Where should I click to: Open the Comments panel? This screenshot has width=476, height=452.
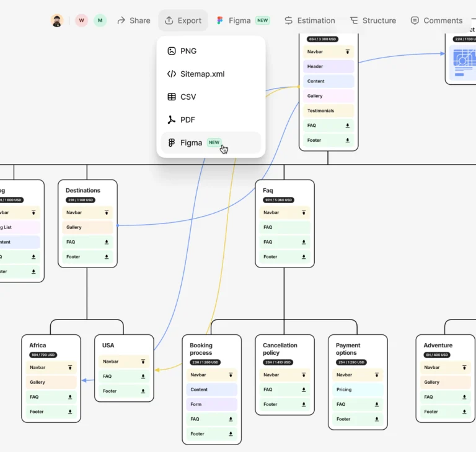(436, 20)
